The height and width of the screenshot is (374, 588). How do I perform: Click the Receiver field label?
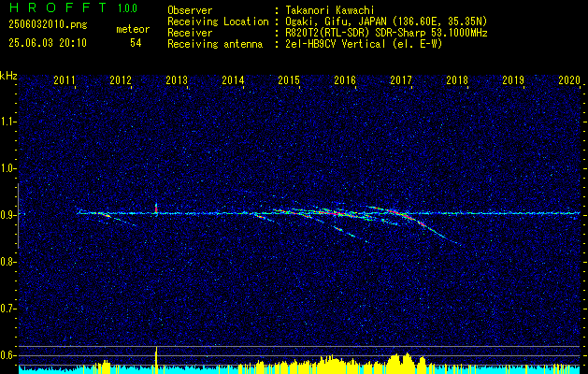(x=190, y=33)
